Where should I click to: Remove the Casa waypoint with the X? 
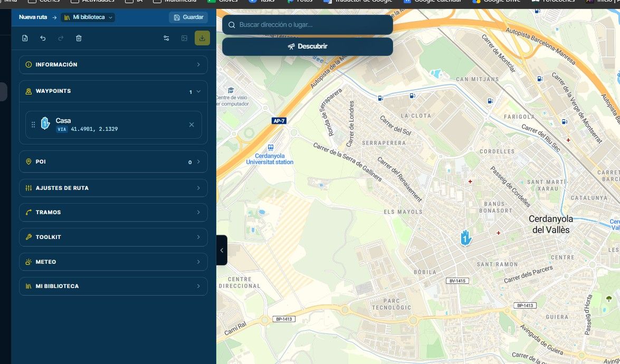[192, 124]
